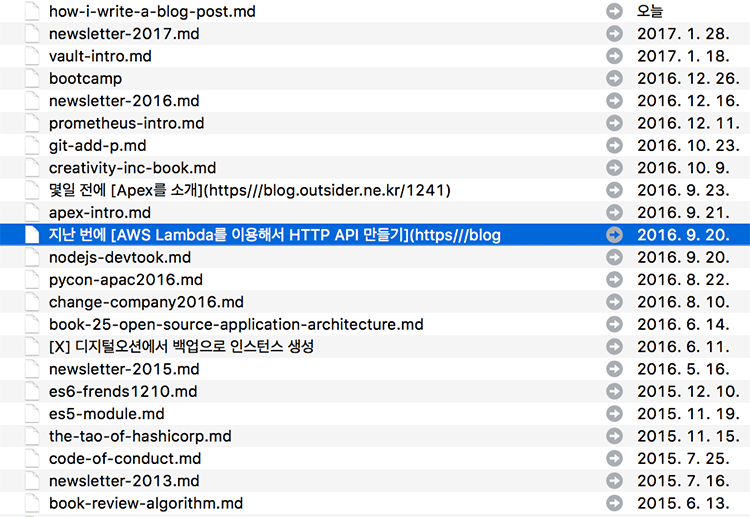Click the document icon of es5-module.md

click(x=32, y=414)
